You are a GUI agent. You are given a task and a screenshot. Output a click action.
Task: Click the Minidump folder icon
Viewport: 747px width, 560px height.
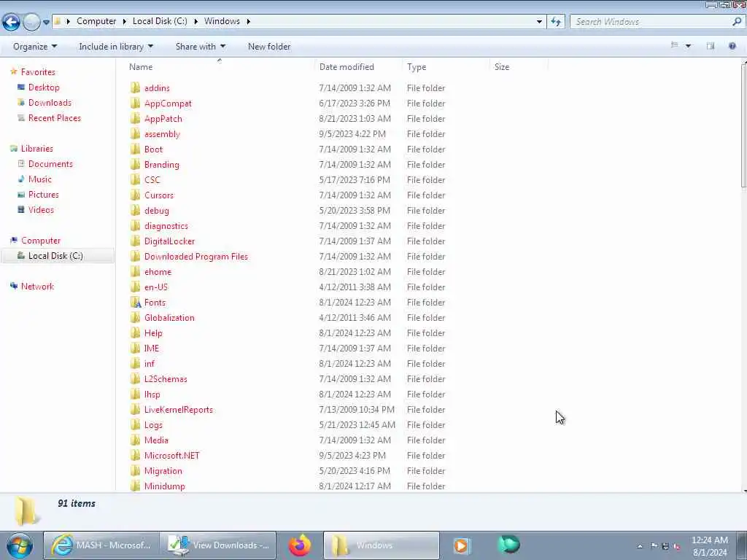135,486
